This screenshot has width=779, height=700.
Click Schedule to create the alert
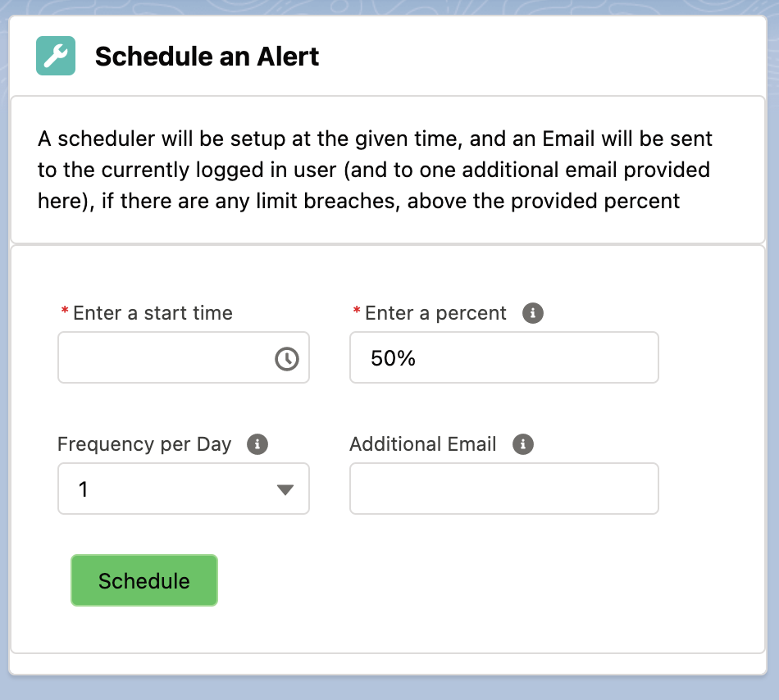coord(143,580)
